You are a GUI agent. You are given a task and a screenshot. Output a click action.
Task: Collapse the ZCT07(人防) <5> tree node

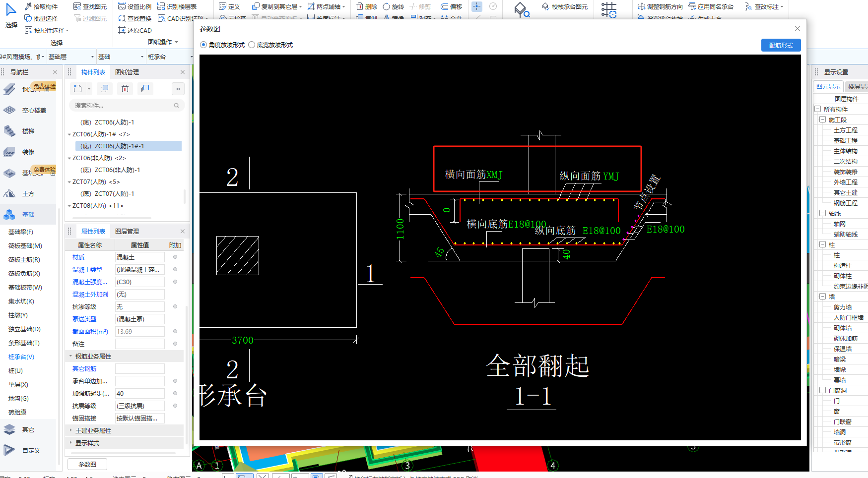coord(69,182)
